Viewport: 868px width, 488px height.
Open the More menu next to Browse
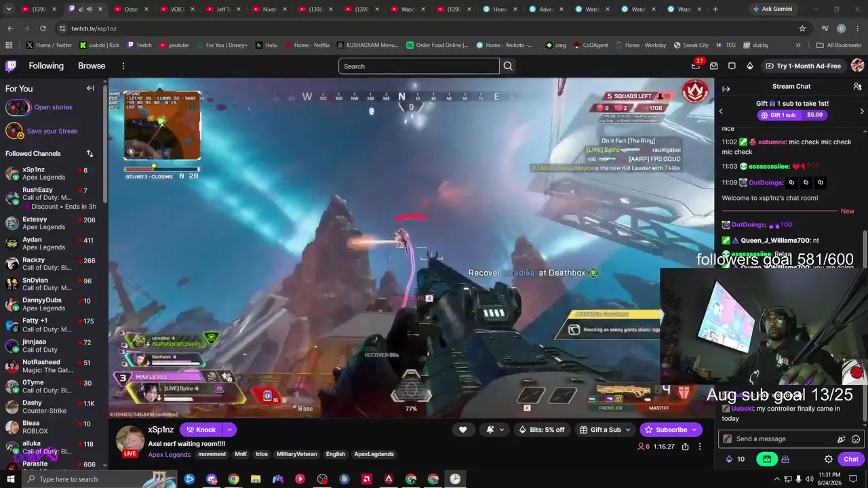coord(123,66)
